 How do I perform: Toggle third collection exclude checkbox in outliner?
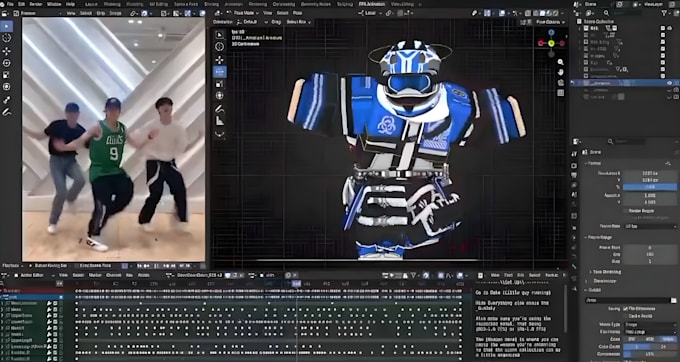coord(663,42)
